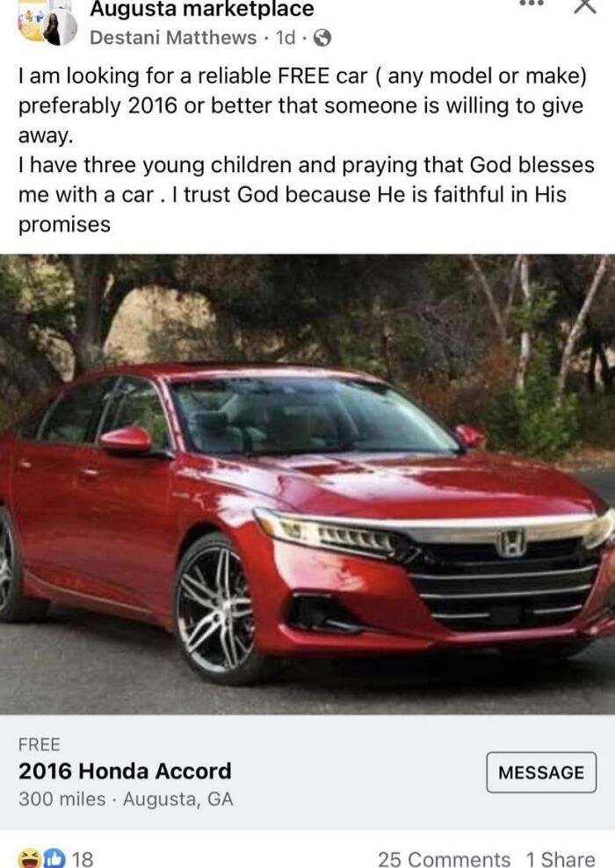This screenshot has height=868, width=615.
Task: Open Augusta marketplace group title
Action: coord(202,8)
